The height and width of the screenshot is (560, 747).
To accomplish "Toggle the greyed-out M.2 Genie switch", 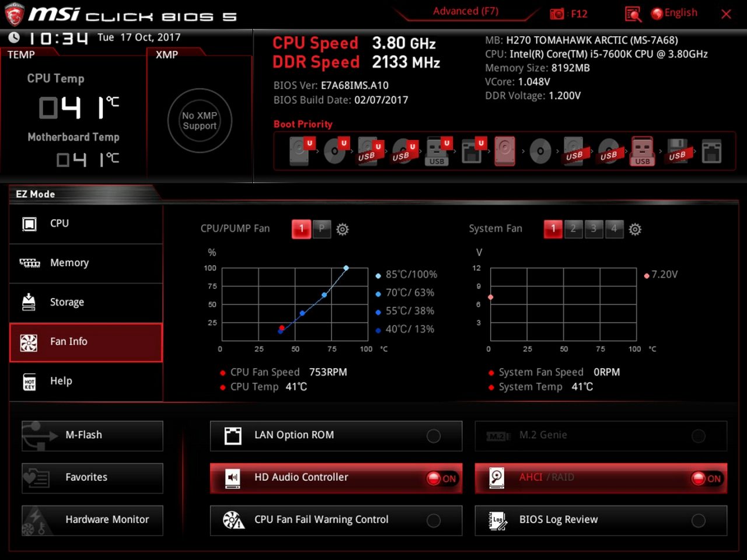I will pyautogui.click(x=699, y=436).
